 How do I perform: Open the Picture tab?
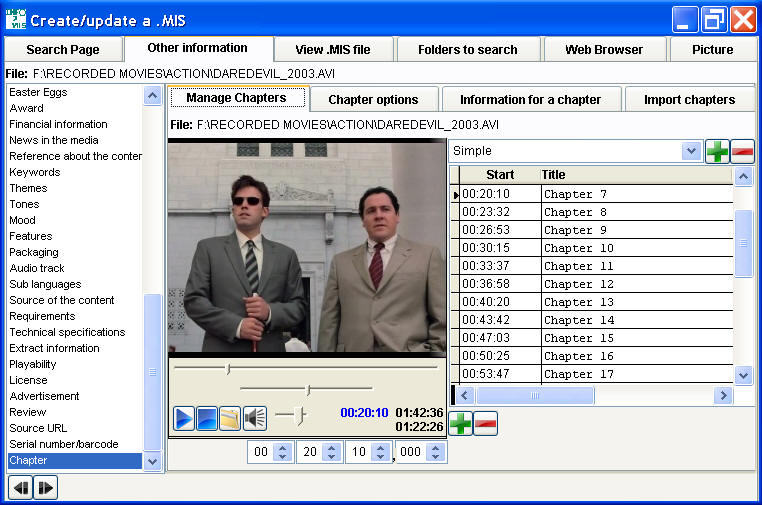tap(712, 50)
